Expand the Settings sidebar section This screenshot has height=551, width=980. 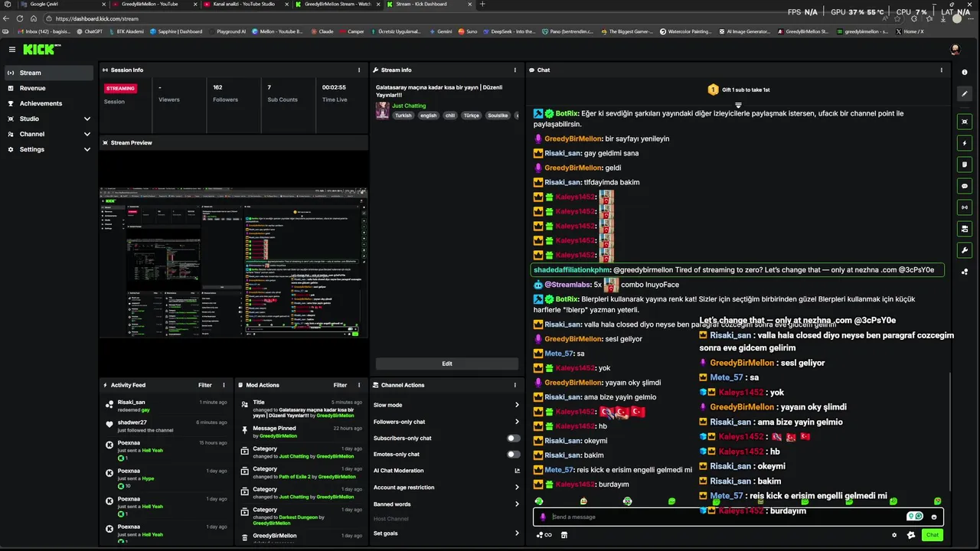point(49,149)
